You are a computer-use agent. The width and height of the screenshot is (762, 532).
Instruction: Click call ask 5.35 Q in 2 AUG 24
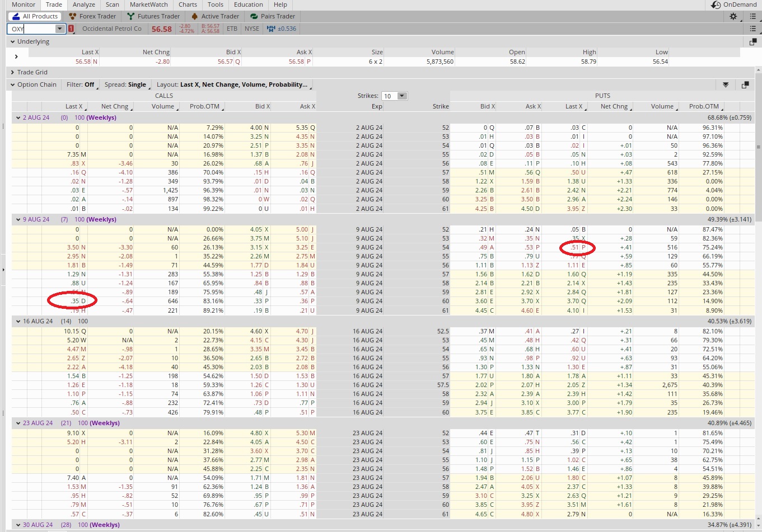click(305, 128)
